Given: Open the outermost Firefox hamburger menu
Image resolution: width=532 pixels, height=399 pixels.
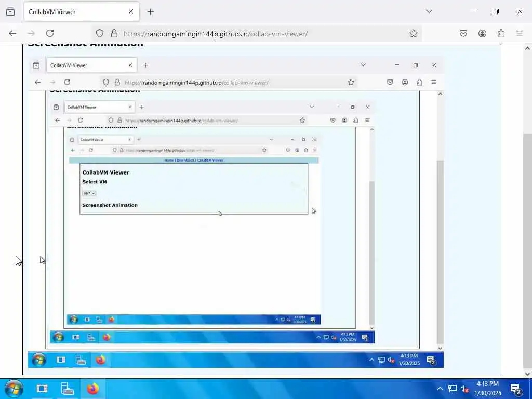Looking at the screenshot, I should (520, 33).
